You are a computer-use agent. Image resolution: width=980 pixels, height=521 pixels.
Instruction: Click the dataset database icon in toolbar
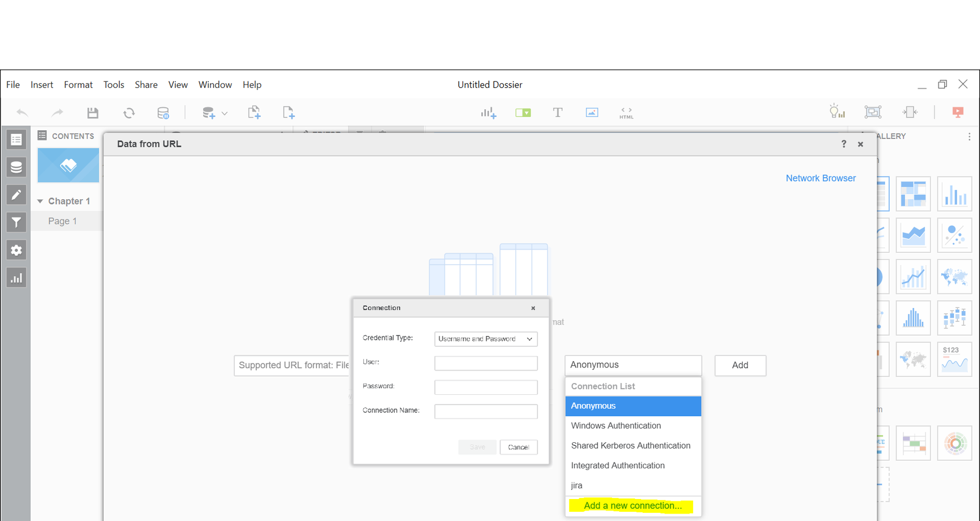pos(163,112)
